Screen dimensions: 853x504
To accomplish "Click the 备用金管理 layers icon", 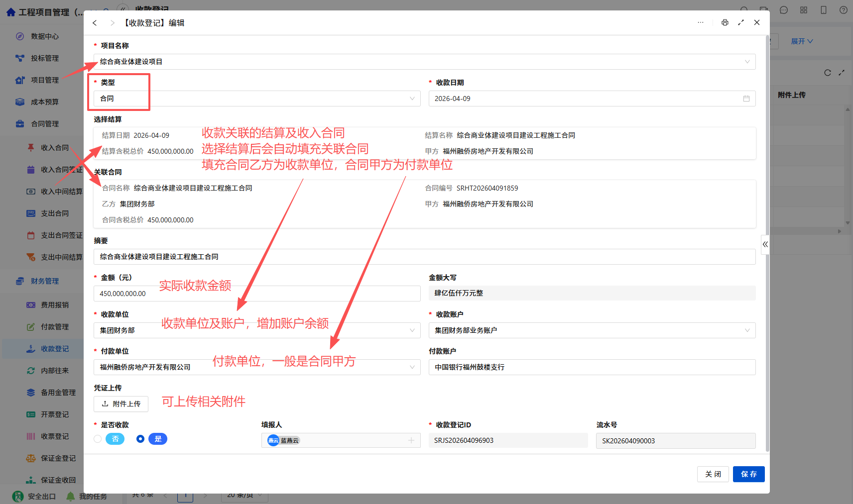I will pos(31,393).
